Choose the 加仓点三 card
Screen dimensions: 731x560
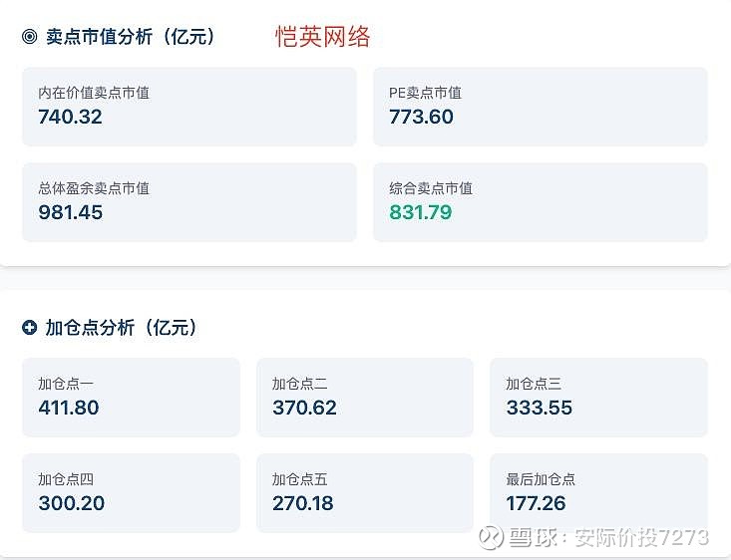click(598, 397)
